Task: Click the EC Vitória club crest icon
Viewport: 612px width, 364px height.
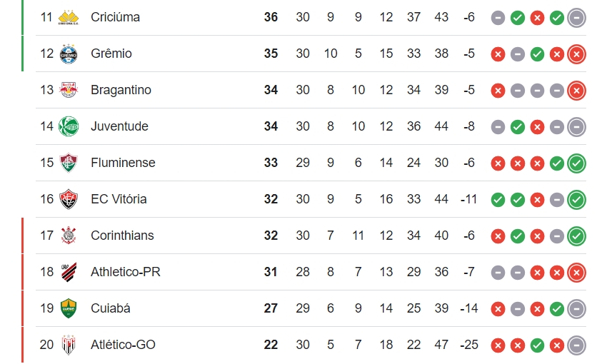Action: tap(69, 199)
